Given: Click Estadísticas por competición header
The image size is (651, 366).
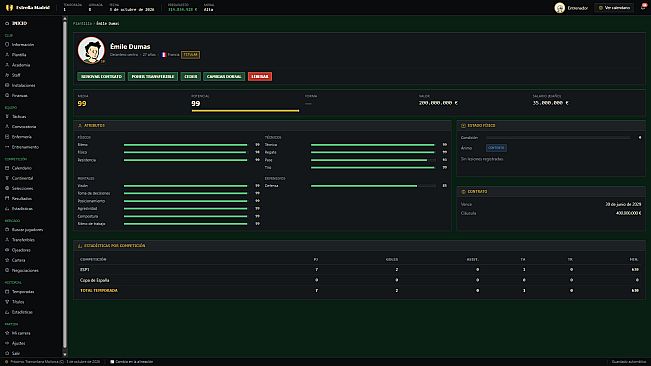Looking at the screenshot, I should coord(359,246).
